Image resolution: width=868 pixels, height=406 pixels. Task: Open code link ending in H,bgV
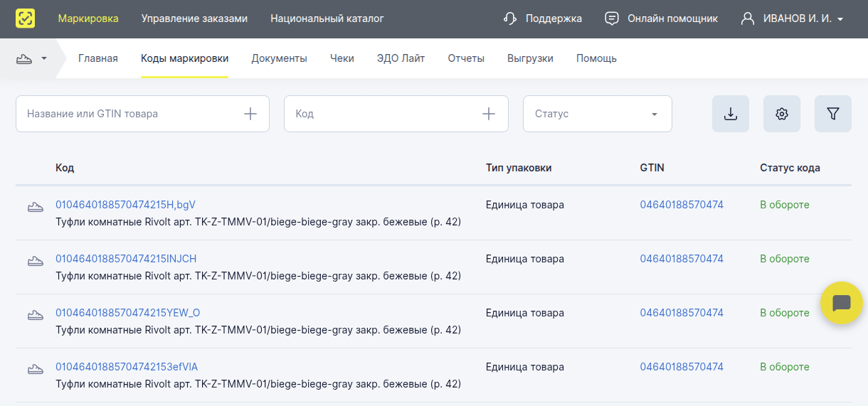tap(125, 205)
